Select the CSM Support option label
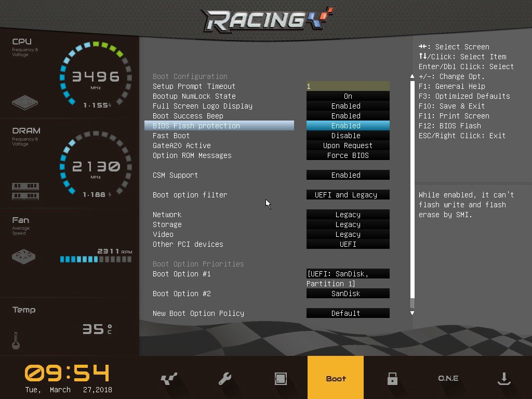This screenshot has height=399, width=532. pyautogui.click(x=175, y=175)
